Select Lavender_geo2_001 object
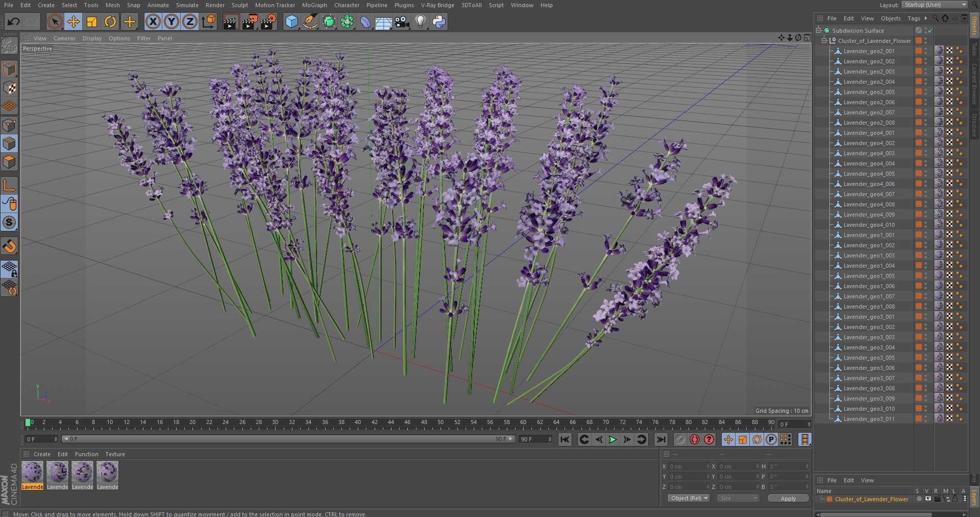The image size is (980, 517). tap(869, 51)
